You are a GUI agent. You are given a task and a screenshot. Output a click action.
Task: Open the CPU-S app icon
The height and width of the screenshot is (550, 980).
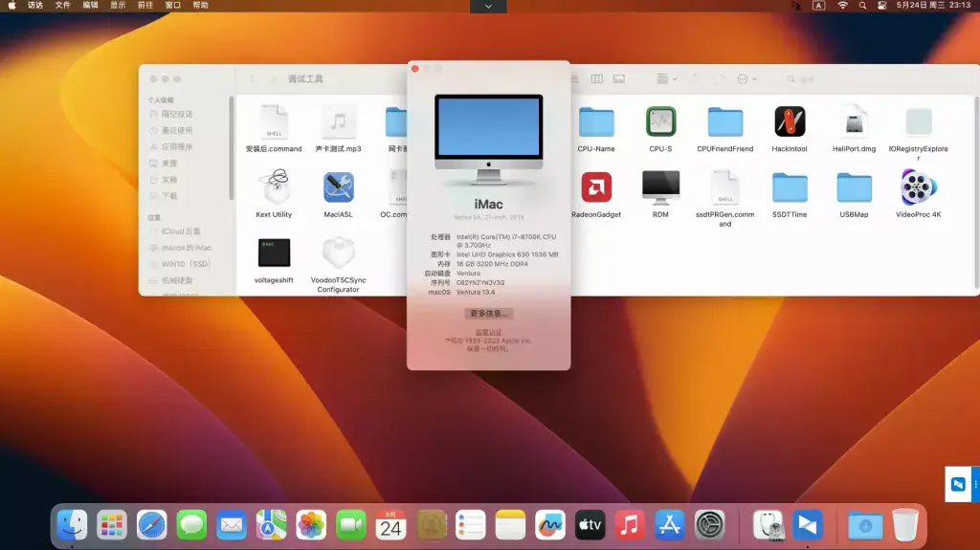click(x=660, y=121)
